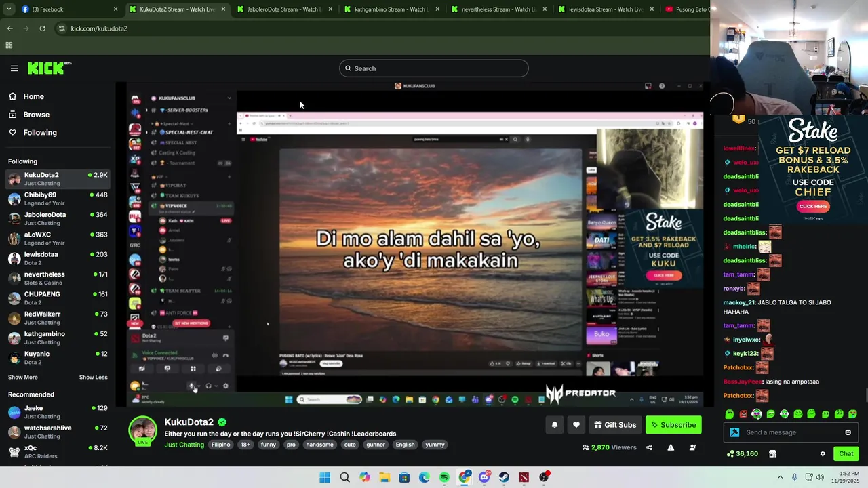Toggle stream notifications bell
This screenshot has height=488, width=868.
pos(554,425)
